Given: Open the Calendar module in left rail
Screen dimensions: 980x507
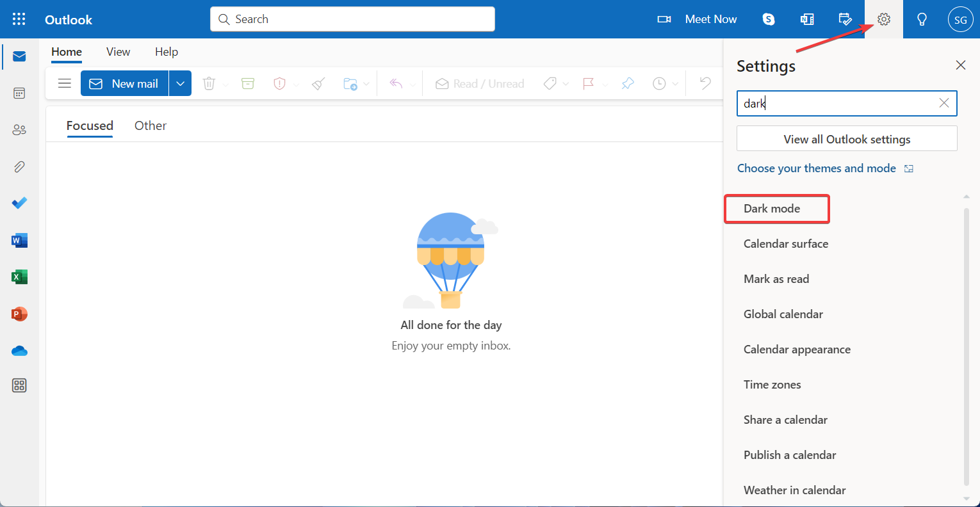Looking at the screenshot, I should point(19,93).
